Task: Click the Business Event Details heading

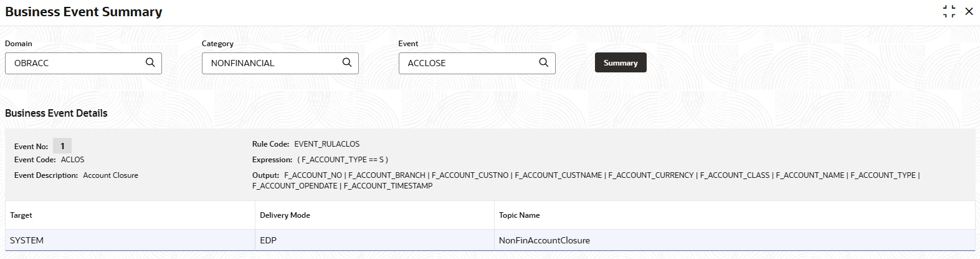Action: click(x=56, y=113)
